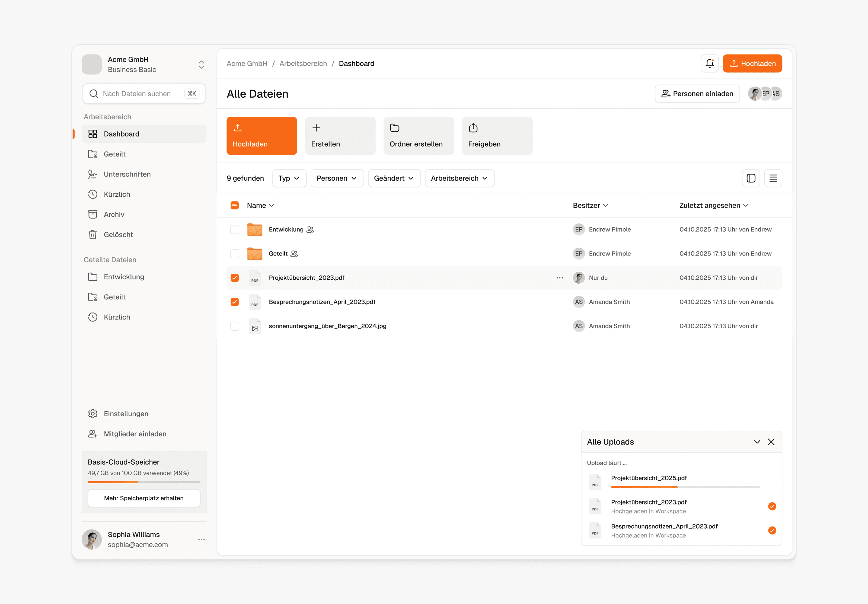Toggle the select-all checkbox in header

point(234,205)
